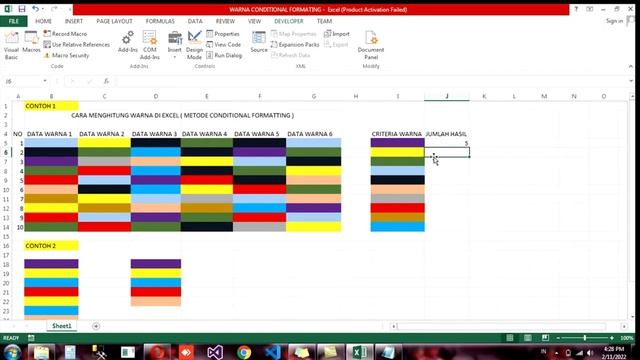Switch to the VIEW tab

[x=254, y=21]
